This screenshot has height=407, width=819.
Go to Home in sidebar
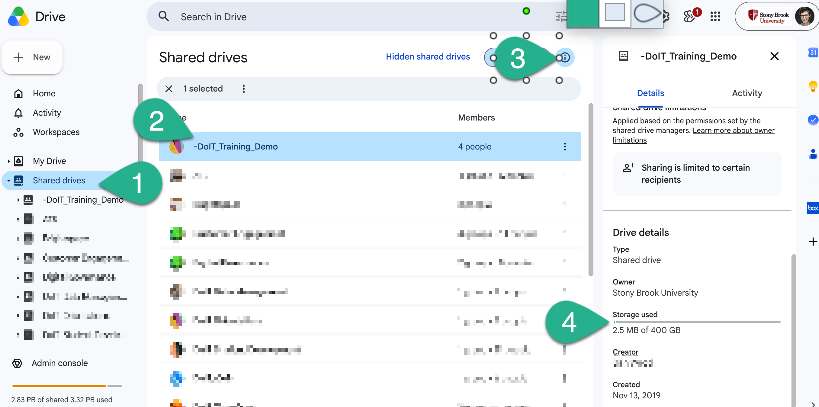coord(44,94)
